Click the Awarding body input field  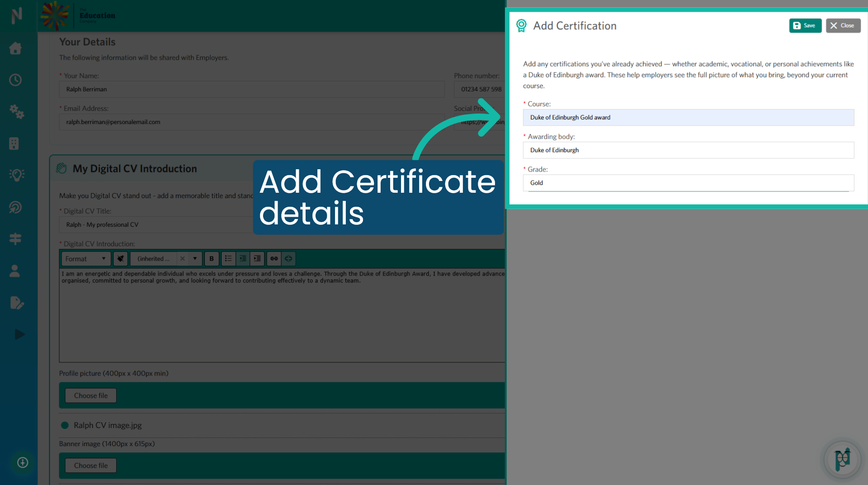[688, 150]
